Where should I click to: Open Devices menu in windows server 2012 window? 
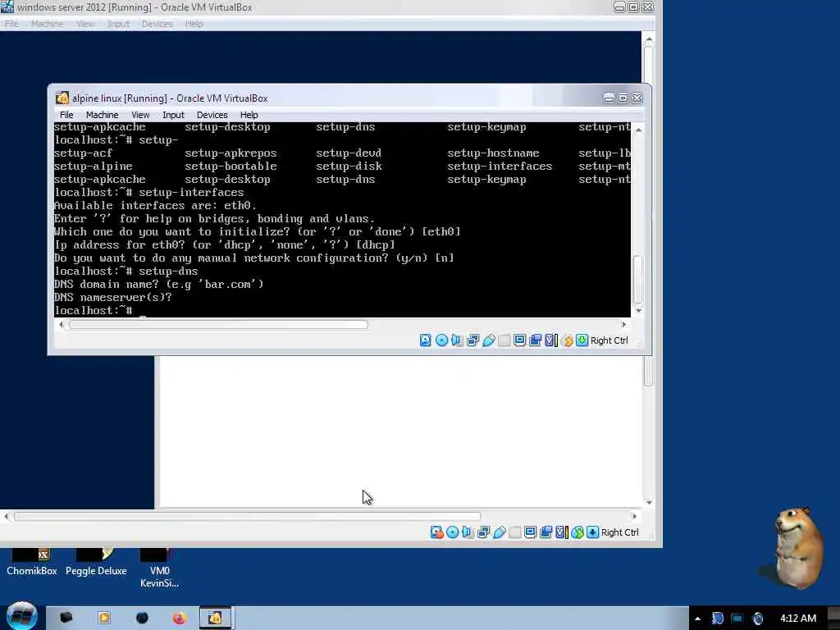pyautogui.click(x=157, y=24)
